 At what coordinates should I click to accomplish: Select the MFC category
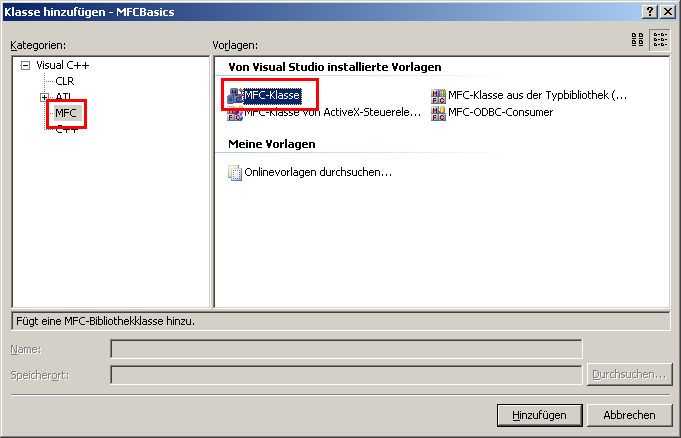pos(66,113)
